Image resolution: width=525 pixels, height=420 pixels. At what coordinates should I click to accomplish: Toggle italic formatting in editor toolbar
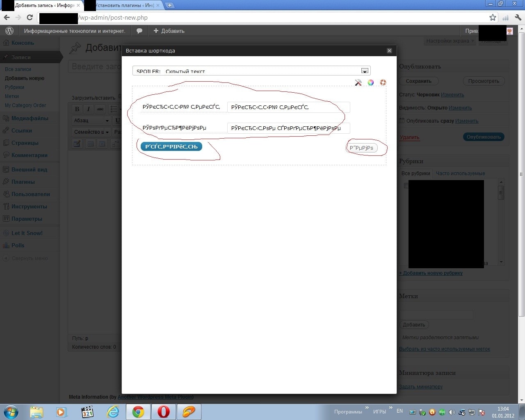88,109
